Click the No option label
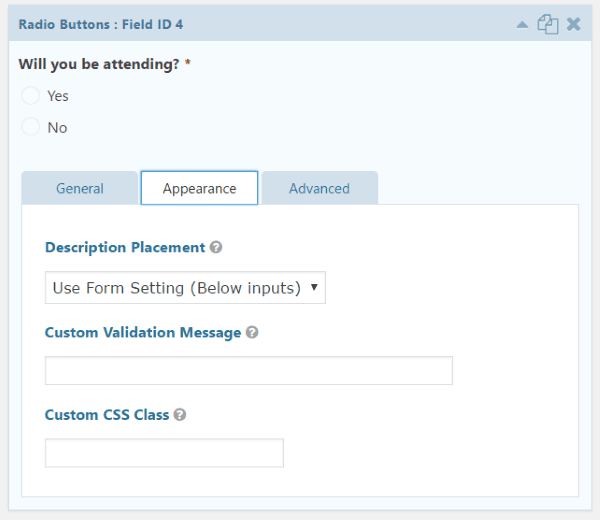This screenshot has height=520, width=600. (57, 127)
